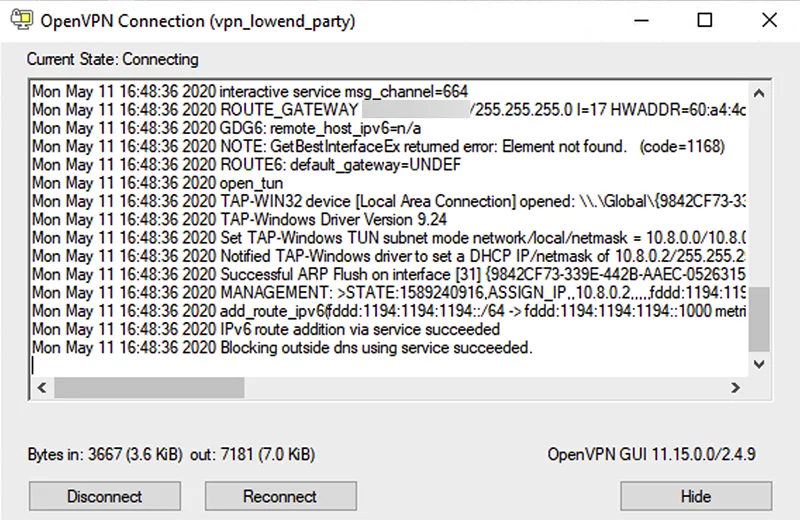Click the ROUTE_GATEWAY log line
Screen dimensions: 800x520
pos(389,110)
